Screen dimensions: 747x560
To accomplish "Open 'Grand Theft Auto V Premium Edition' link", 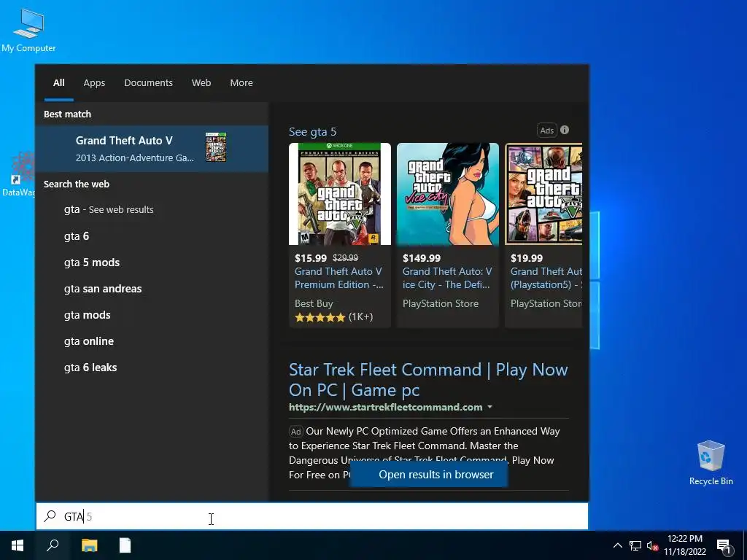I will 338,278.
